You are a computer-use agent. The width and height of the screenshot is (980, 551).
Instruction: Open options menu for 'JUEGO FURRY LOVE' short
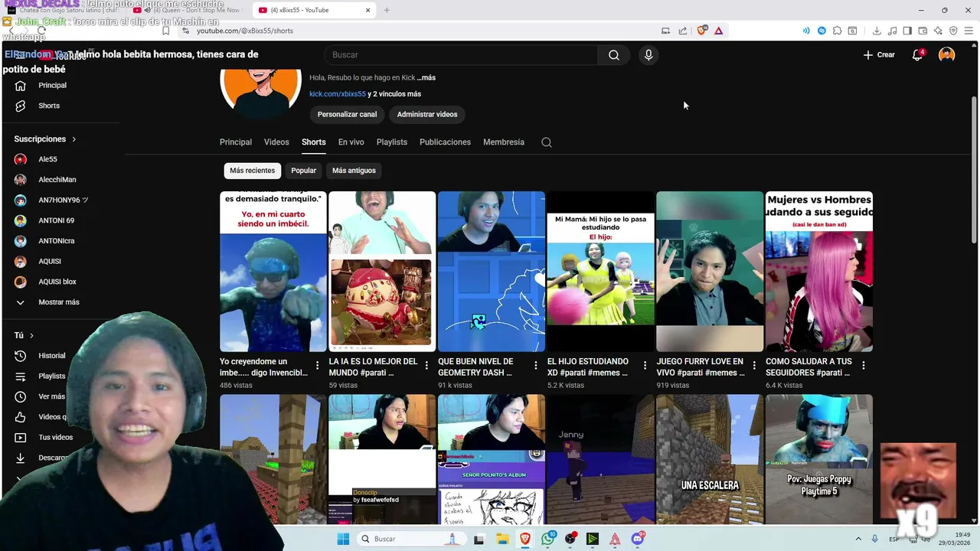754,366
